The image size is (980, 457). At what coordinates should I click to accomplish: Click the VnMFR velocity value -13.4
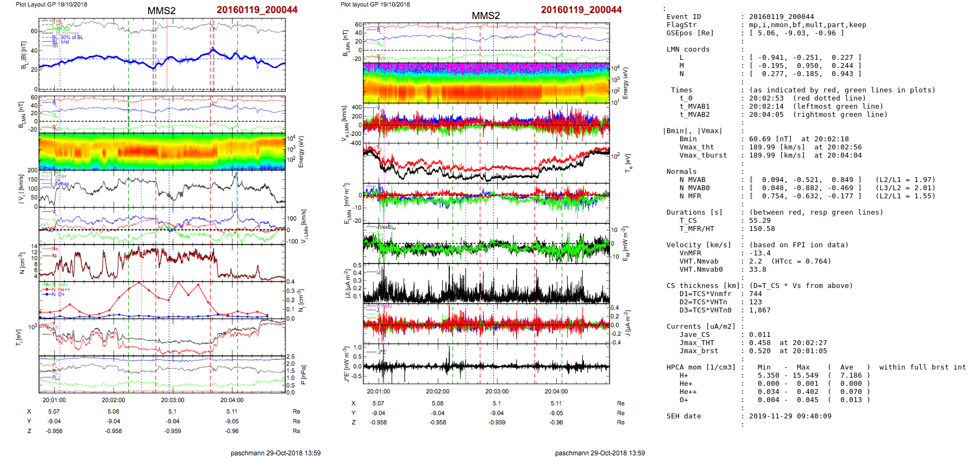pos(760,253)
